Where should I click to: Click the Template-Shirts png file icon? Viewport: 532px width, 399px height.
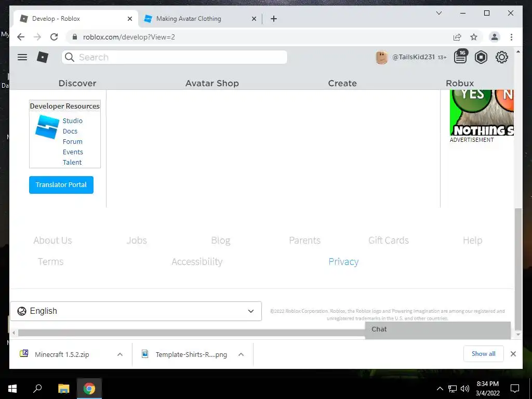145,354
